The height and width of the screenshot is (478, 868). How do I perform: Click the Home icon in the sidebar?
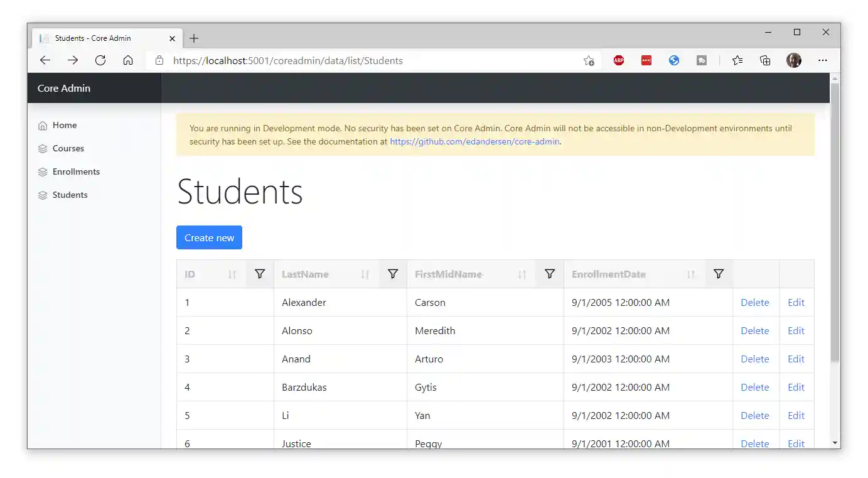tap(41, 125)
